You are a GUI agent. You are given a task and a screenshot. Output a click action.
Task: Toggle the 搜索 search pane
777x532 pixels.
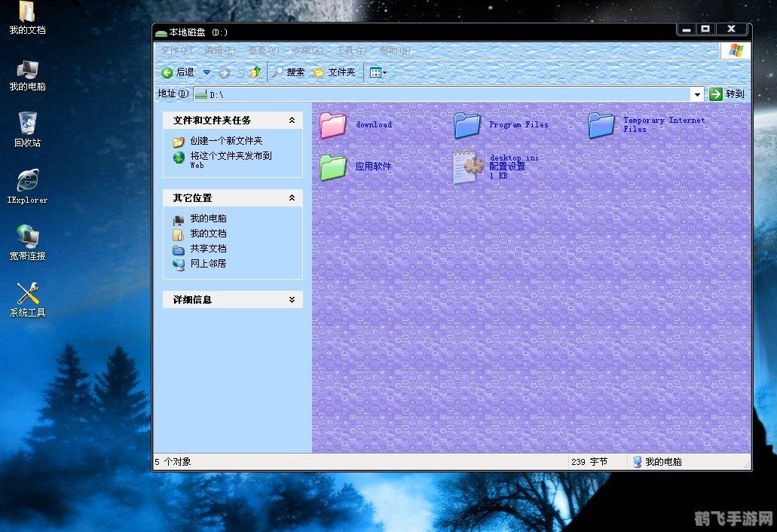tap(287, 72)
